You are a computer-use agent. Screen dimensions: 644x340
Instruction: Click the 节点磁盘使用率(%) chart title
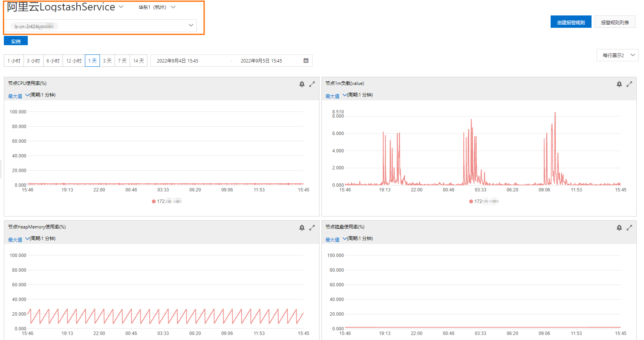(x=345, y=227)
